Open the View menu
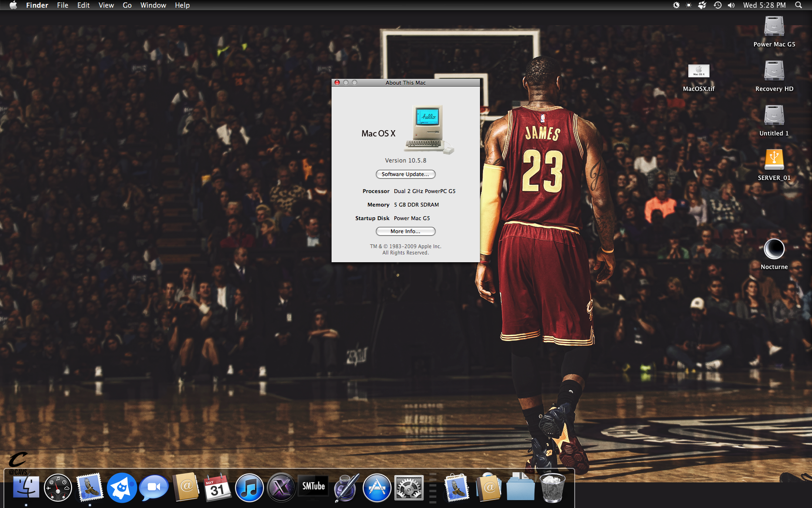 click(106, 5)
